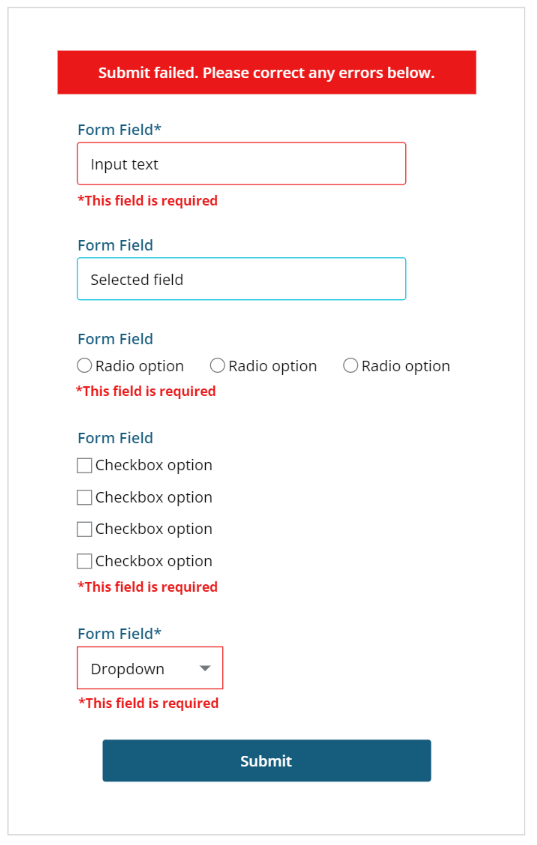Click the dropdown arrow icon

(x=204, y=668)
